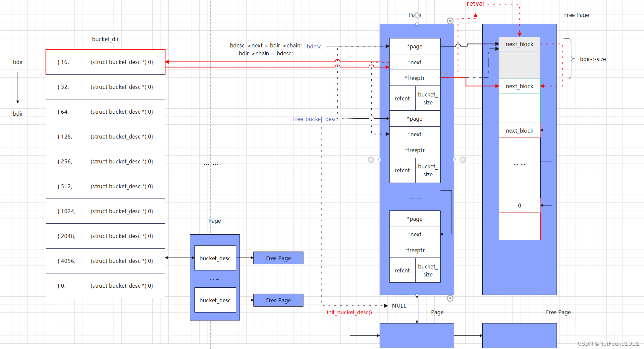This screenshot has width=644, height=349.
Task: Select the *freeptr cell with the red outgoing arrow
Action: (x=415, y=78)
